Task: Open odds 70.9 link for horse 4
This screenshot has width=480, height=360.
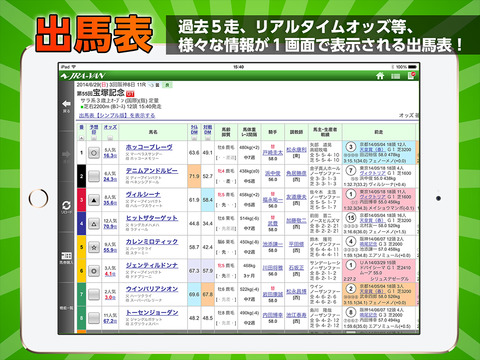Action: click(x=110, y=227)
